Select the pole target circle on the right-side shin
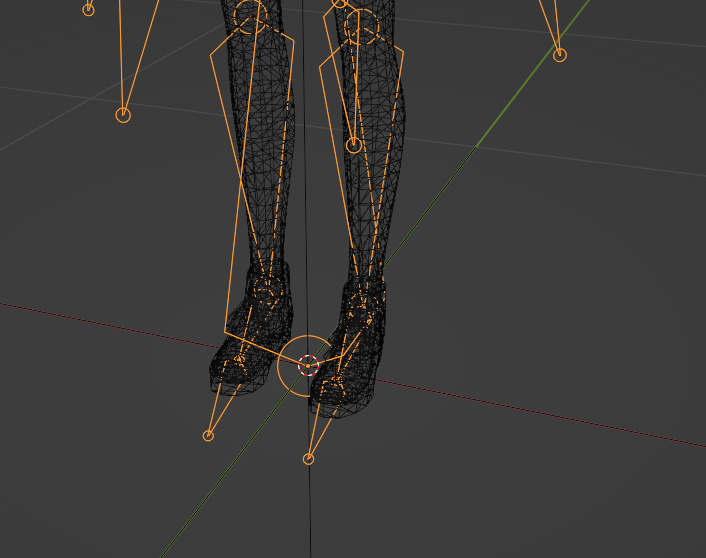This screenshot has width=706, height=558. [x=354, y=145]
